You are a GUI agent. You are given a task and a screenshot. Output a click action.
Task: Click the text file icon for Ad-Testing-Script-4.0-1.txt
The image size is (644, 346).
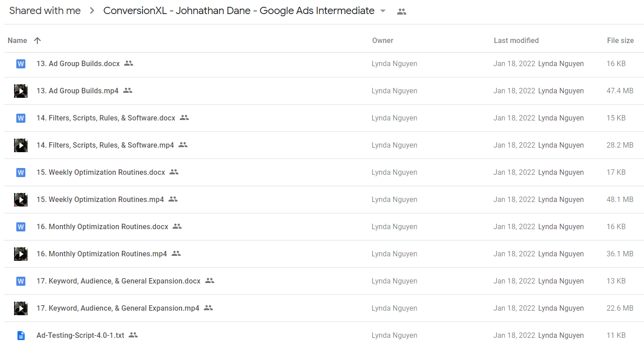[x=21, y=336]
